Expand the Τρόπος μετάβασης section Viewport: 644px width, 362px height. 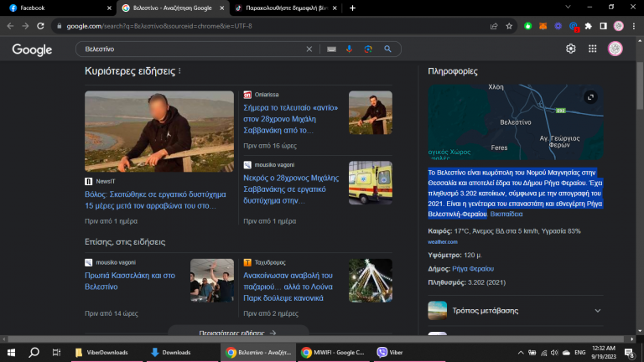[x=598, y=310]
